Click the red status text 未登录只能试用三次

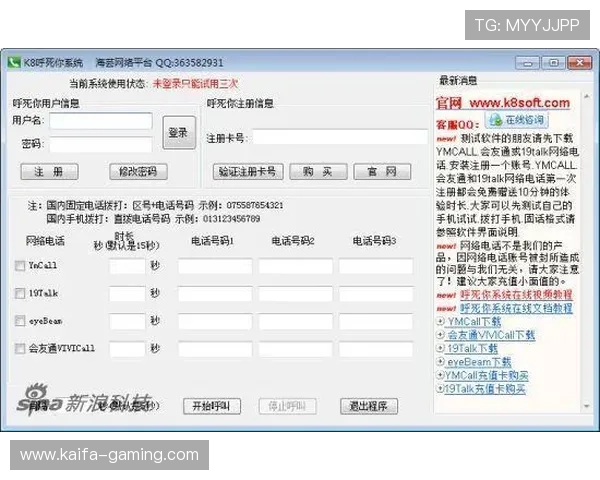tap(195, 83)
